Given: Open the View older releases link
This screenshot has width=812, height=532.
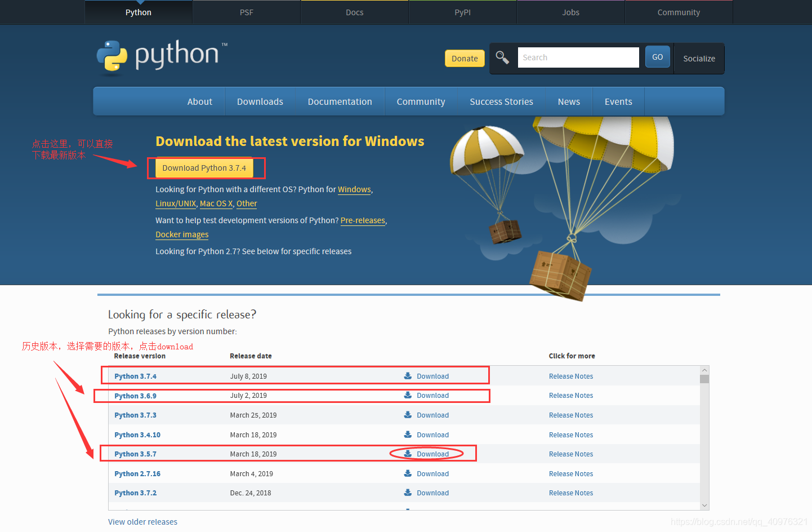Looking at the screenshot, I should 142,522.
